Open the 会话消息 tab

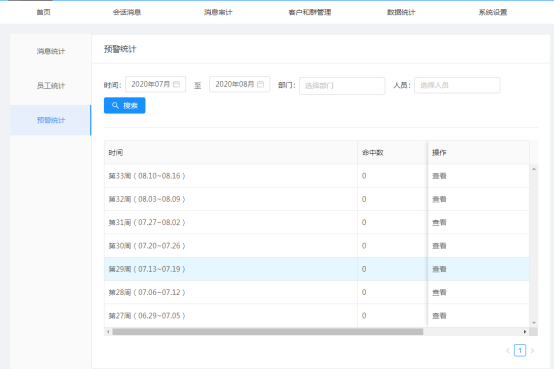click(x=127, y=12)
